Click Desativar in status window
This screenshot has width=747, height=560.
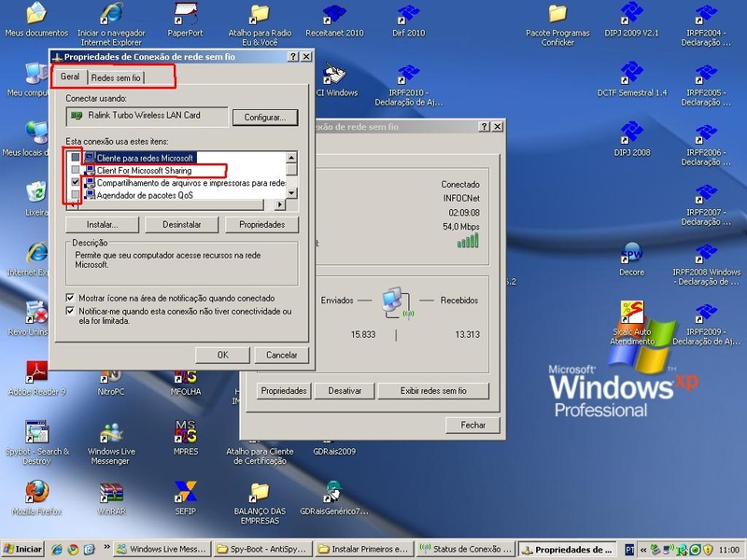(345, 391)
